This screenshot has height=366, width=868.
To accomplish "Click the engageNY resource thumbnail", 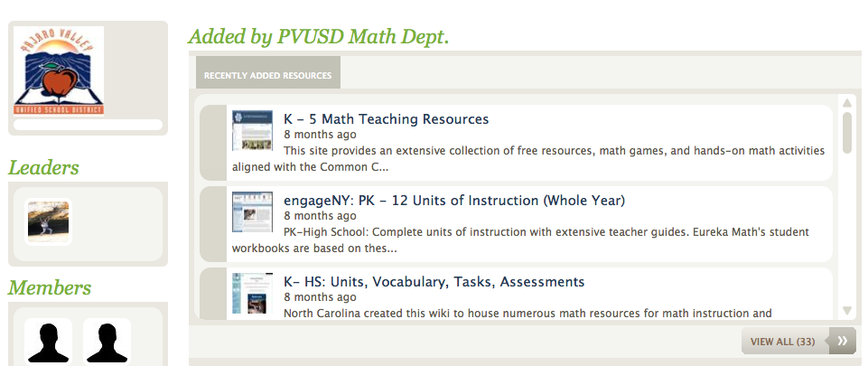I will click(x=252, y=211).
